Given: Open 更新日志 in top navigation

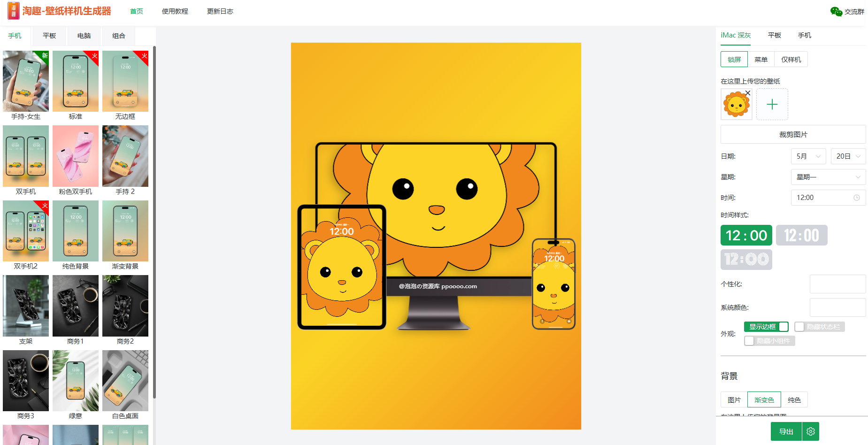Looking at the screenshot, I should point(220,11).
